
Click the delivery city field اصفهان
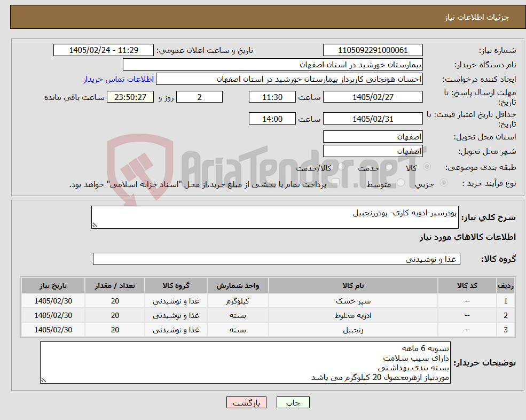(x=373, y=151)
